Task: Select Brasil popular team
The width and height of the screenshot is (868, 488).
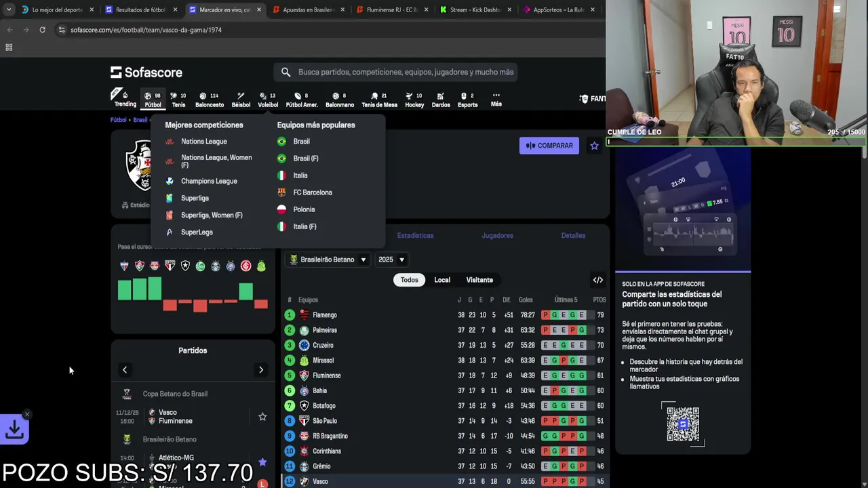Action: coord(301,142)
